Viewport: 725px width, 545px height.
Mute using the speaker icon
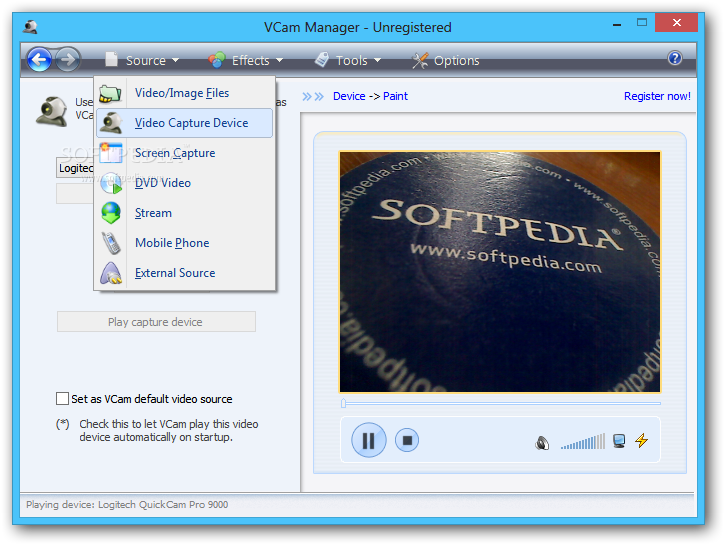click(x=542, y=443)
